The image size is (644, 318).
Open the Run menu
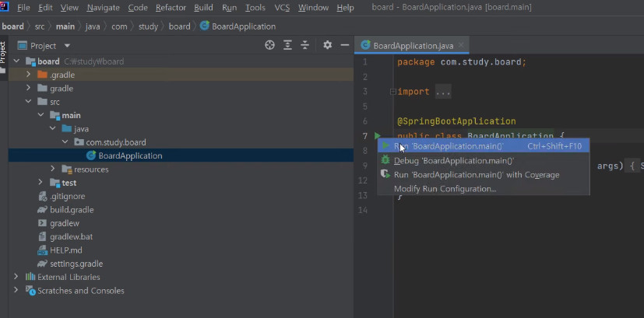[229, 7]
